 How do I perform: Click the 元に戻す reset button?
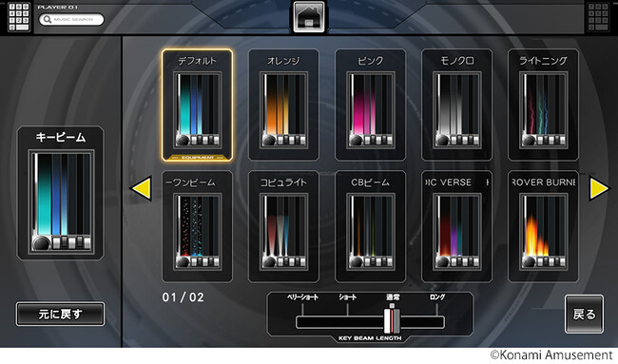60,314
